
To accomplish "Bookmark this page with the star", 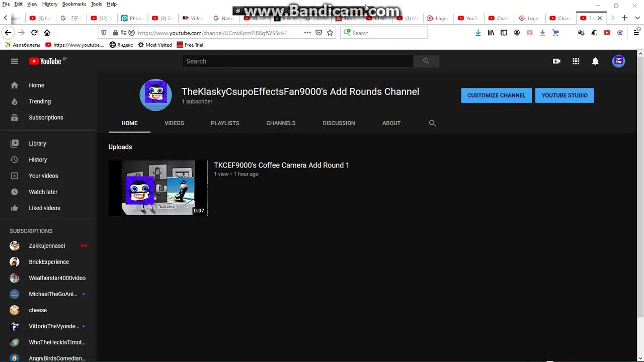I will click(x=330, y=33).
